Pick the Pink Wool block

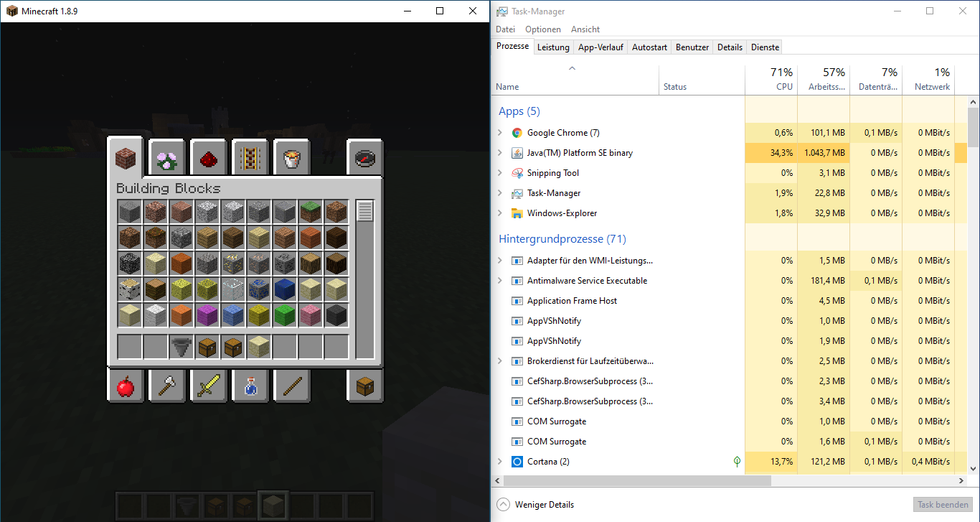(x=311, y=315)
